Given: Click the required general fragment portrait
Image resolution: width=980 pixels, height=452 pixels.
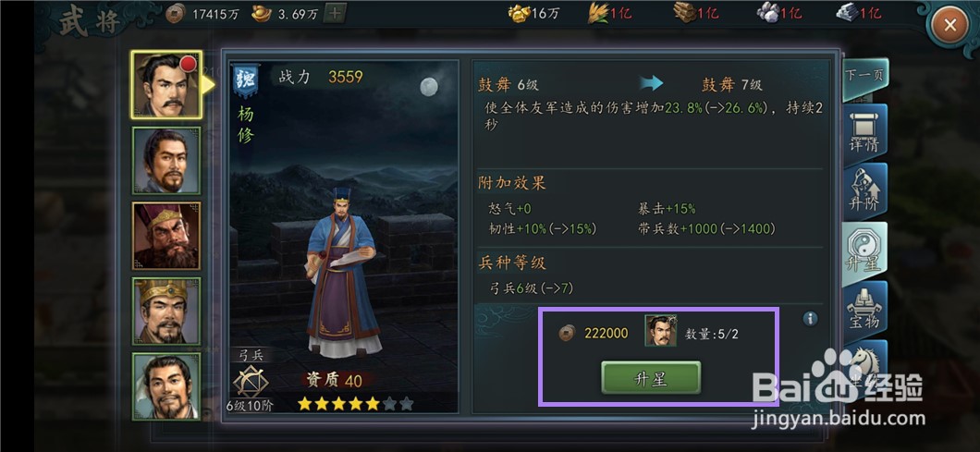Looking at the screenshot, I should pos(661,331).
